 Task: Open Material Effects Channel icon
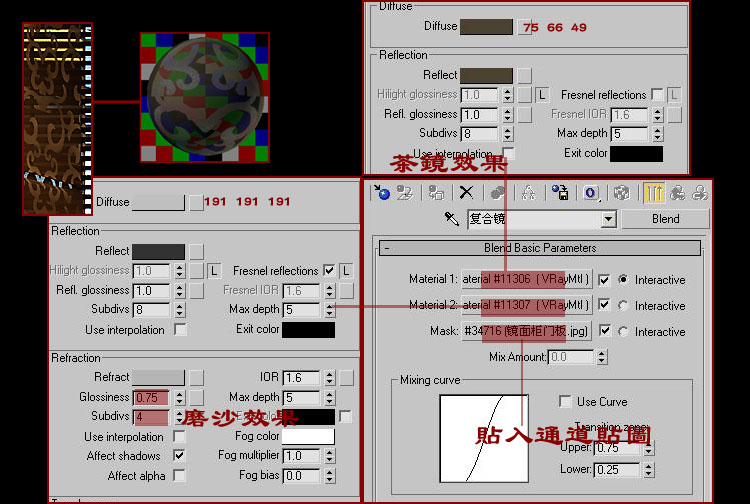click(x=591, y=192)
